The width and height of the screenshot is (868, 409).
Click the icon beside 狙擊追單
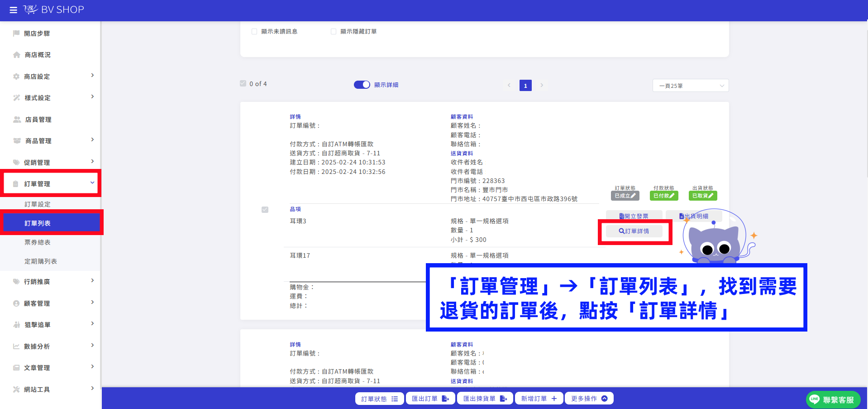(x=17, y=325)
